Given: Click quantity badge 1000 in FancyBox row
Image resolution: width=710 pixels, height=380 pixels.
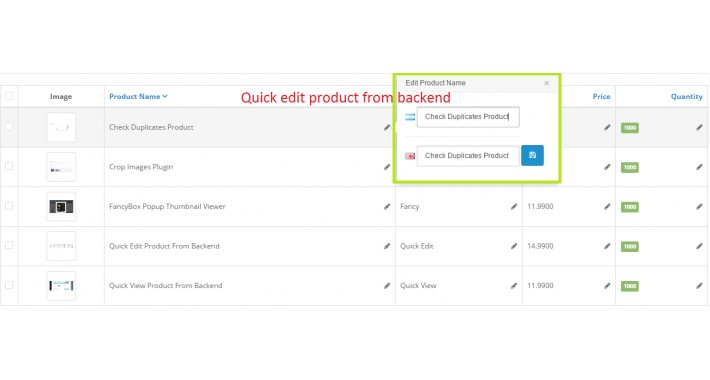Looking at the screenshot, I should (x=630, y=207).
